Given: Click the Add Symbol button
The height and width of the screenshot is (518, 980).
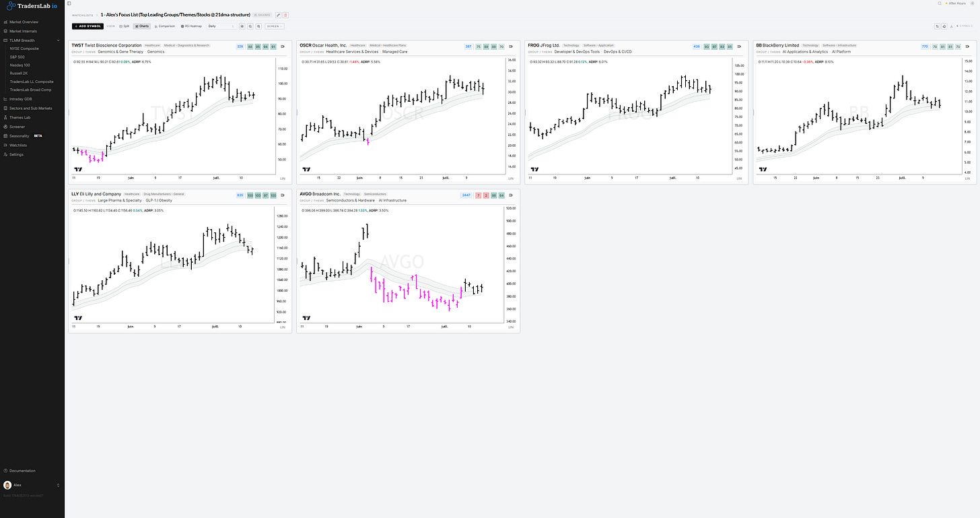Looking at the screenshot, I should (87, 26).
